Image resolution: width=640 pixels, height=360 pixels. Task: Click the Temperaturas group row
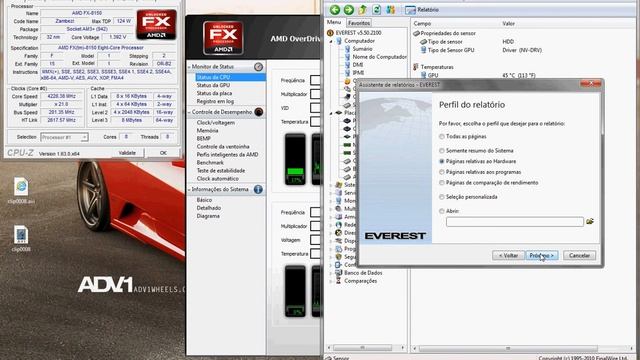pyautogui.click(x=437, y=67)
